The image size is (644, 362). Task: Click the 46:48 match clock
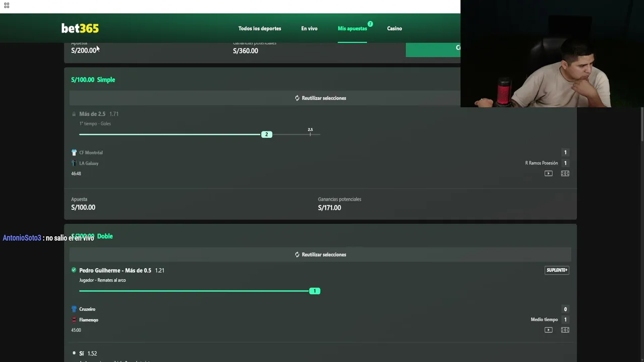(x=76, y=173)
